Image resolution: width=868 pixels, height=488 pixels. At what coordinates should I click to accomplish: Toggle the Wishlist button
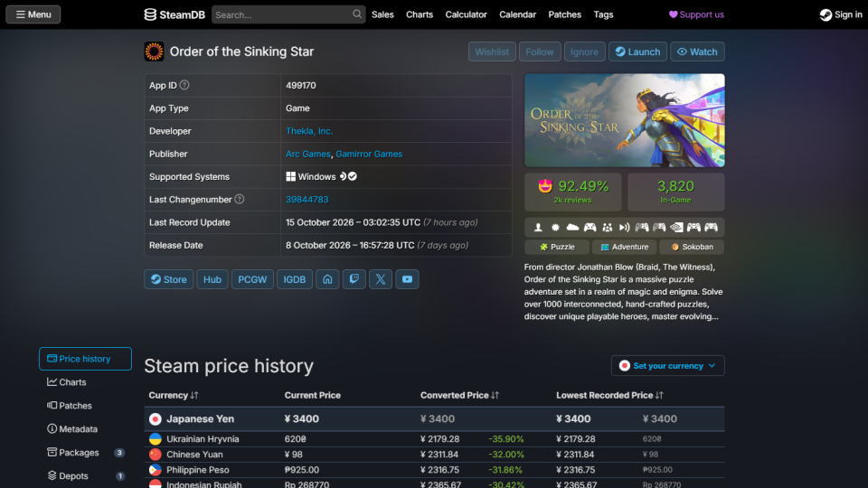pos(492,52)
